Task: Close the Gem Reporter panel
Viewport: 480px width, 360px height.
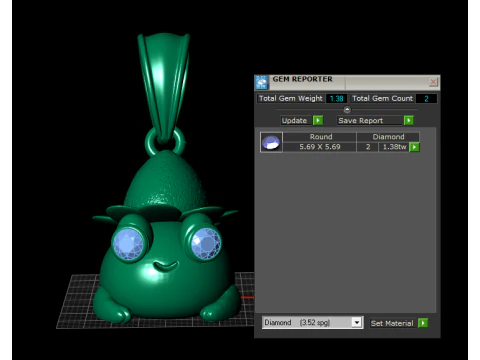Action: (x=433, y=82)
